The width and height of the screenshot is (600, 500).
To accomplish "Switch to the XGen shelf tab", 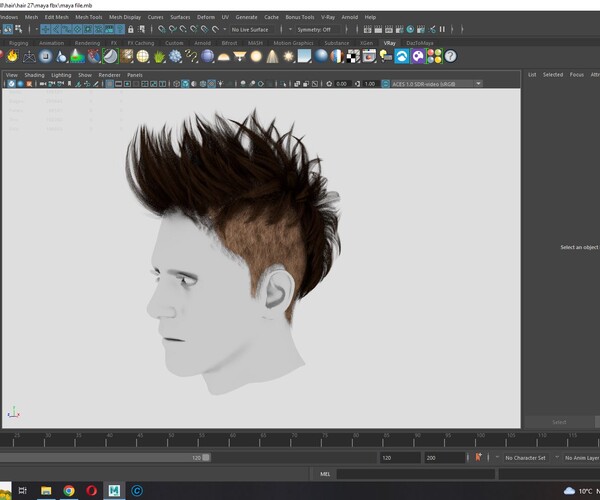I will coord(366,43).
